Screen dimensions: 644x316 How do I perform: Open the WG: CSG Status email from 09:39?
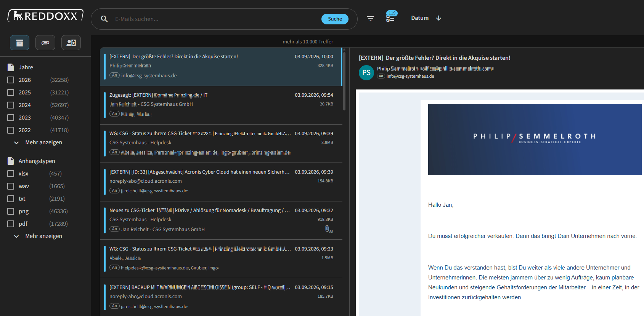(221, 143)
